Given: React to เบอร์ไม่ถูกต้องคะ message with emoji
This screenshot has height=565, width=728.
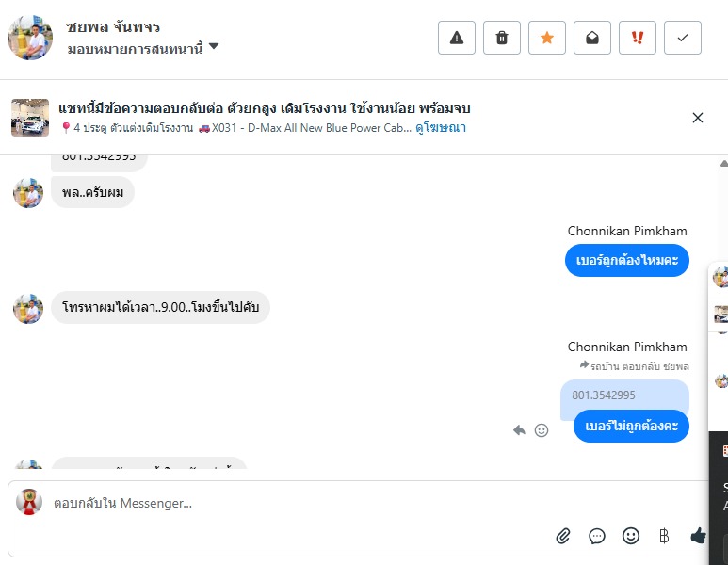Looking at the screenshot, I should click(542, 430).
